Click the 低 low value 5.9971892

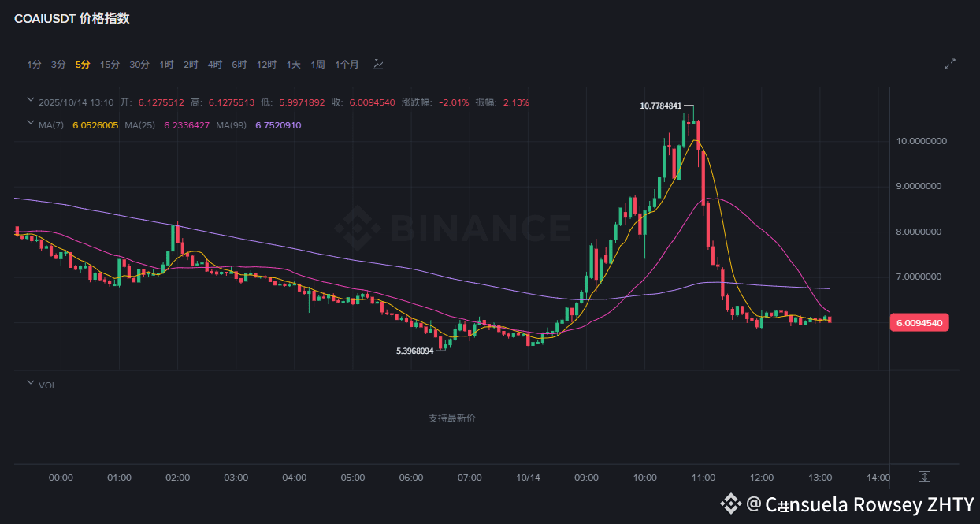302,102
